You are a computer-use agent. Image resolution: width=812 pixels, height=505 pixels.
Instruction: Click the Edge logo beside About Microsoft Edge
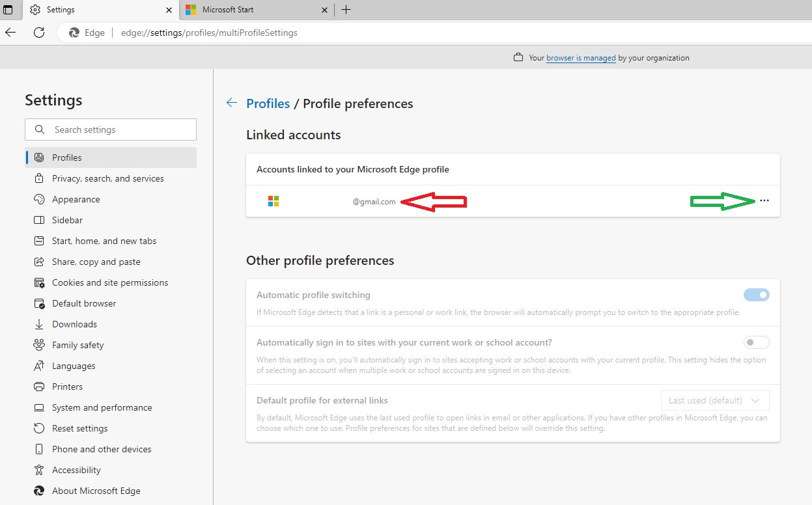point(39,491)
